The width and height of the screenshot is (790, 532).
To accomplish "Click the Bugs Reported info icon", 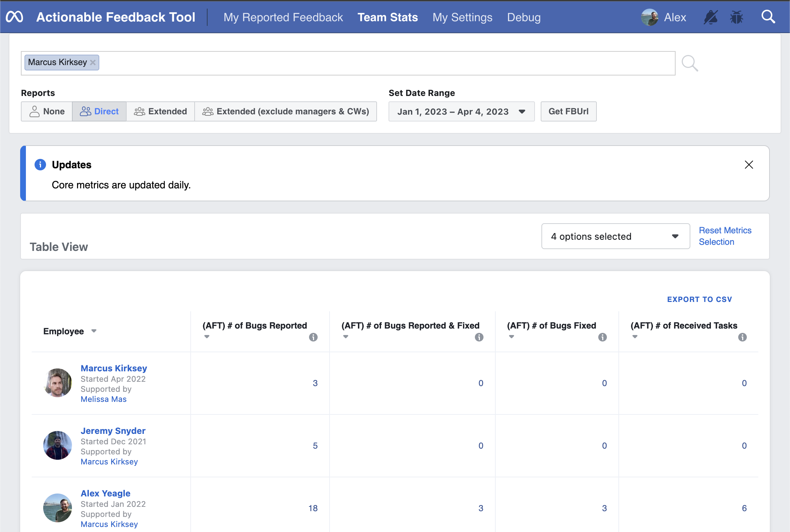I will point(313,337).
